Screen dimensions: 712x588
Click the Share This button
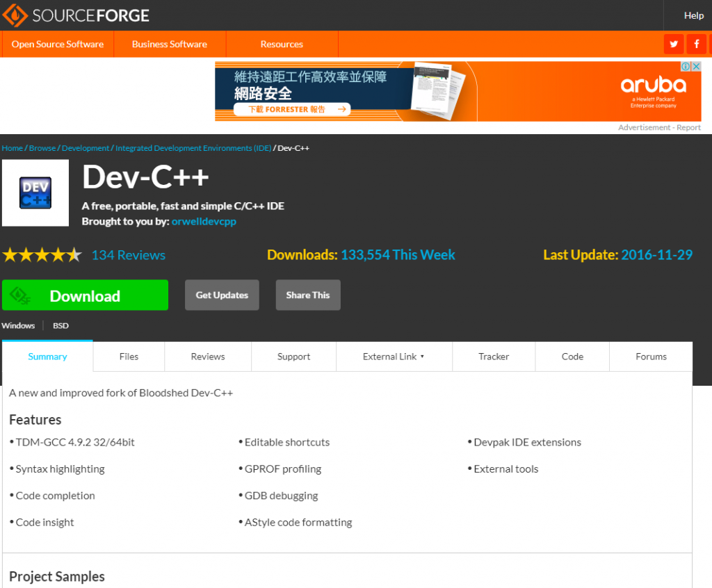pos(308,295)
